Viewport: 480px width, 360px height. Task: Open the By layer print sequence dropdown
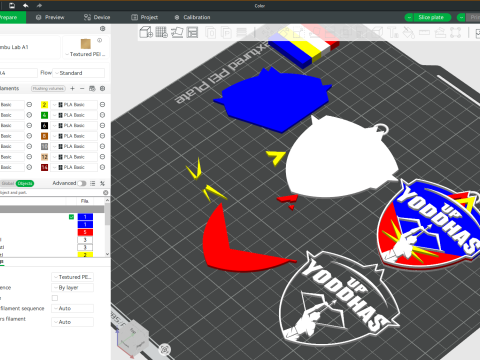pyautogui.click(x=72, y=287)
